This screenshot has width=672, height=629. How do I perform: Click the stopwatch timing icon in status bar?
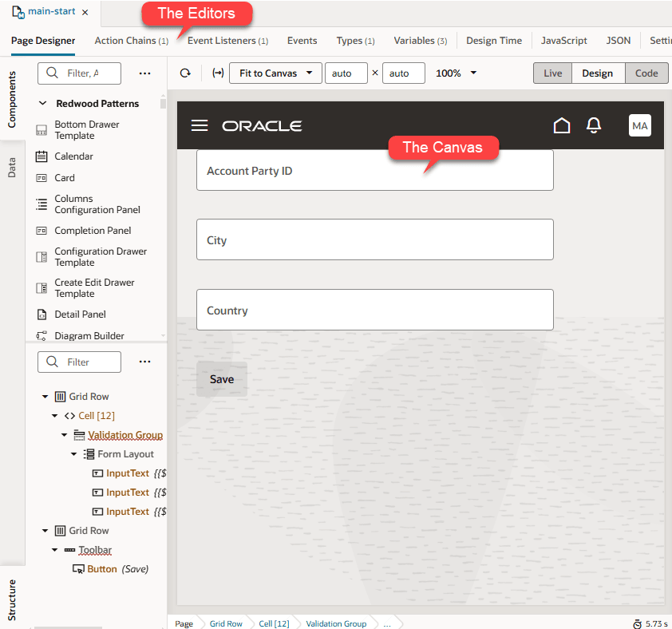tap(638, 624)
